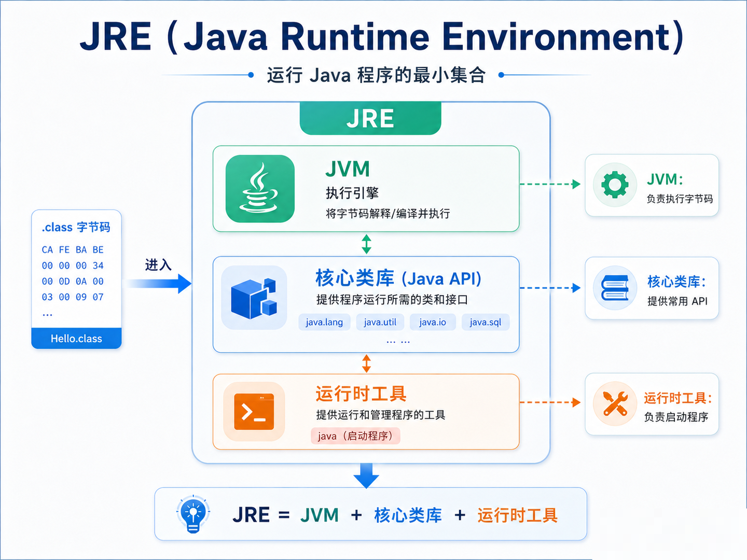
Task: Click the hex row CA FE BA BE
Action: coord(73,250)
